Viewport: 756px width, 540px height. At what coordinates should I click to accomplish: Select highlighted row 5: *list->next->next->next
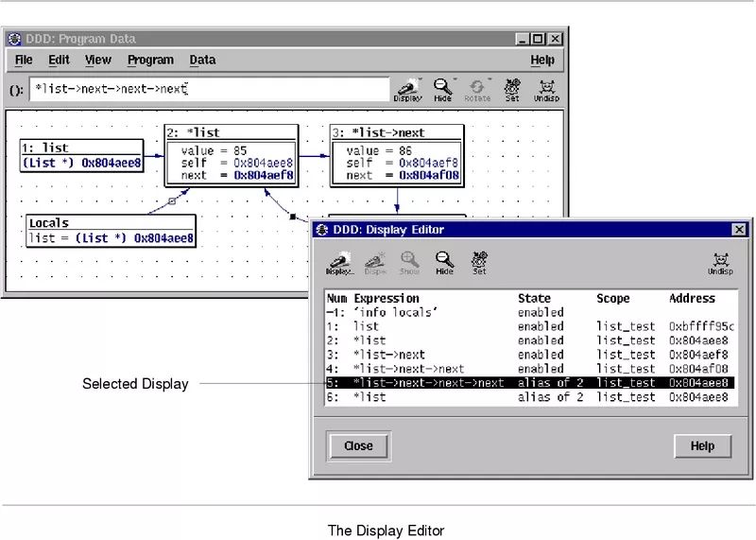pos(530,383)
